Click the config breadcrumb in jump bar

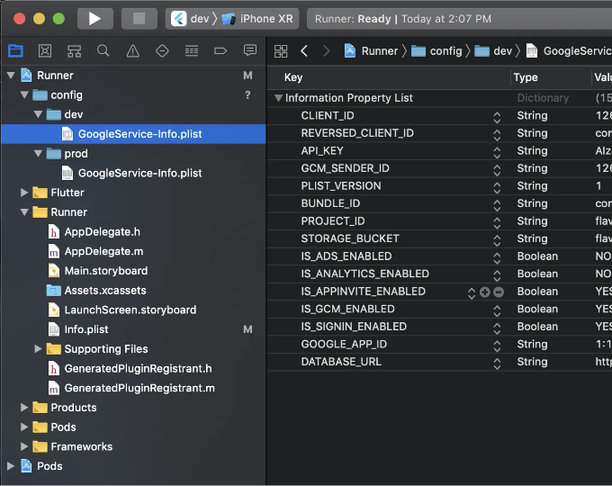436,51
